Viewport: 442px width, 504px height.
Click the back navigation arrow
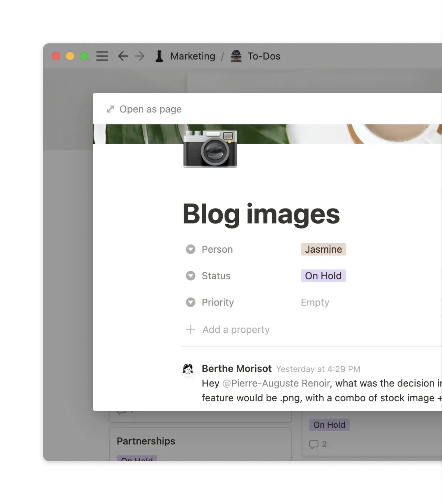pos(123,56)
